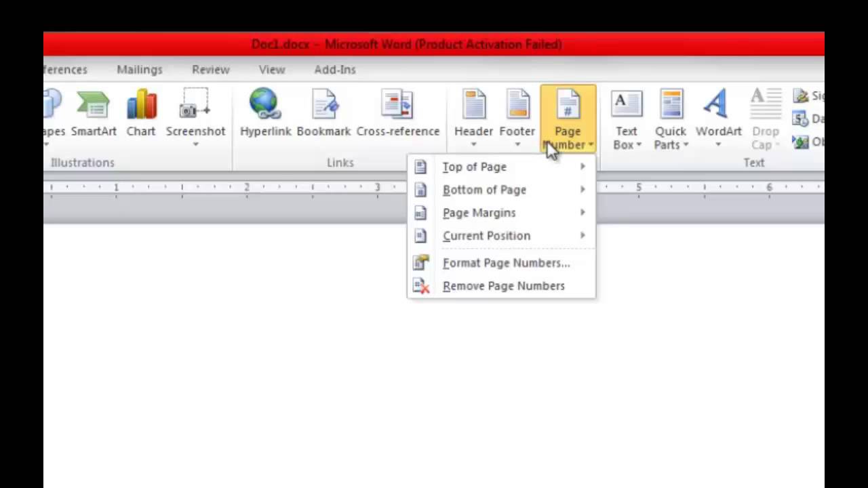
Task: Open WordArt dropdown arrow
Action: coord(718,144)
